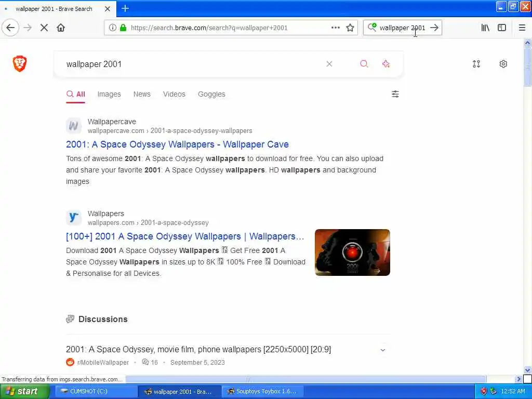Toggle the sidebar view

(502, 28)
